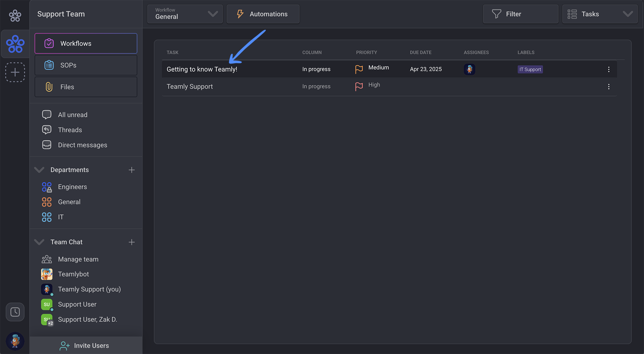Click the ASSIGNEES column header
The height and width of the screenshot is (354, 644).
point(476,52)
